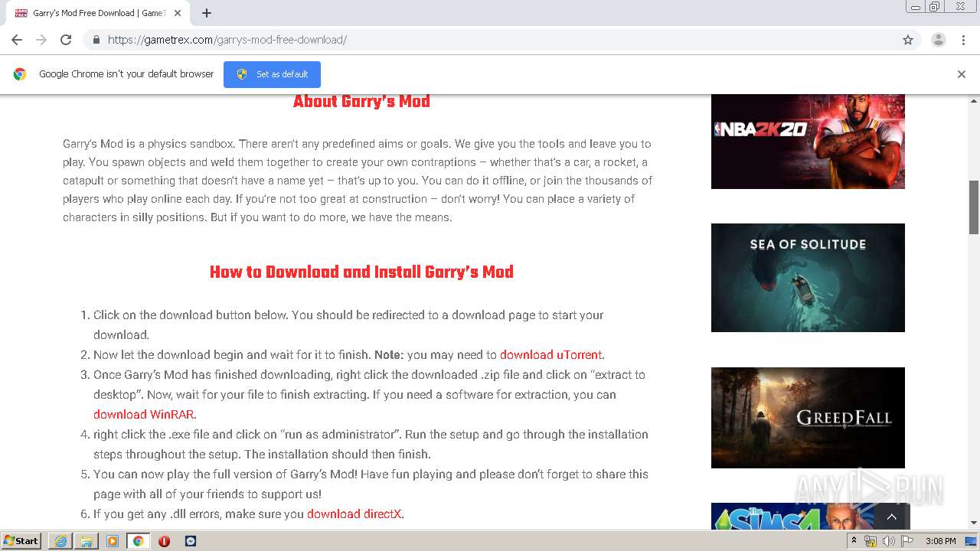
Task: Click the scrollbar down arrow
Action: coord(974,523)
